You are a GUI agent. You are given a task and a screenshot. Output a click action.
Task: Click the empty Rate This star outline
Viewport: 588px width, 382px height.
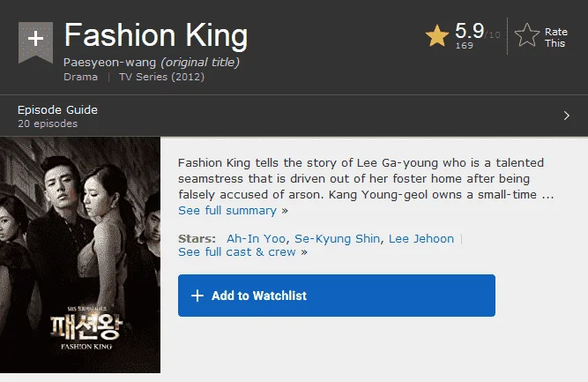click(x=527, y=35)
